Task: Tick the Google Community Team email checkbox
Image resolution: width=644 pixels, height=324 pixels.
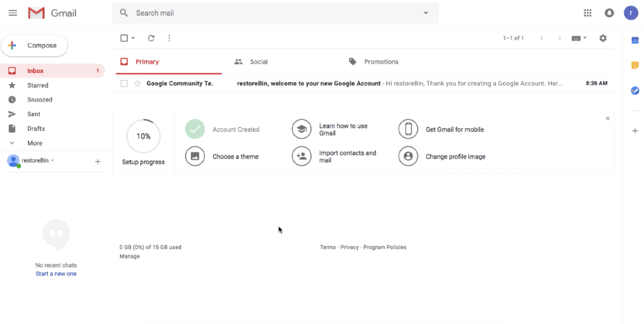Action: (x=124, y=83)
